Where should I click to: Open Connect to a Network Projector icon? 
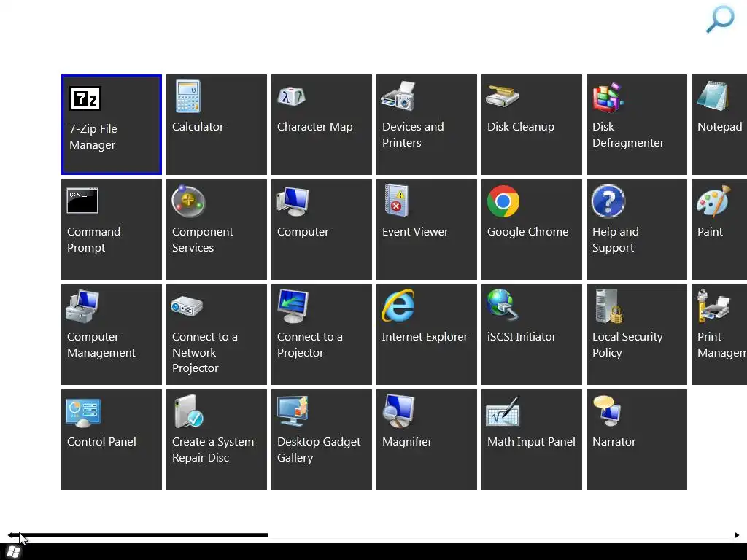187,306
